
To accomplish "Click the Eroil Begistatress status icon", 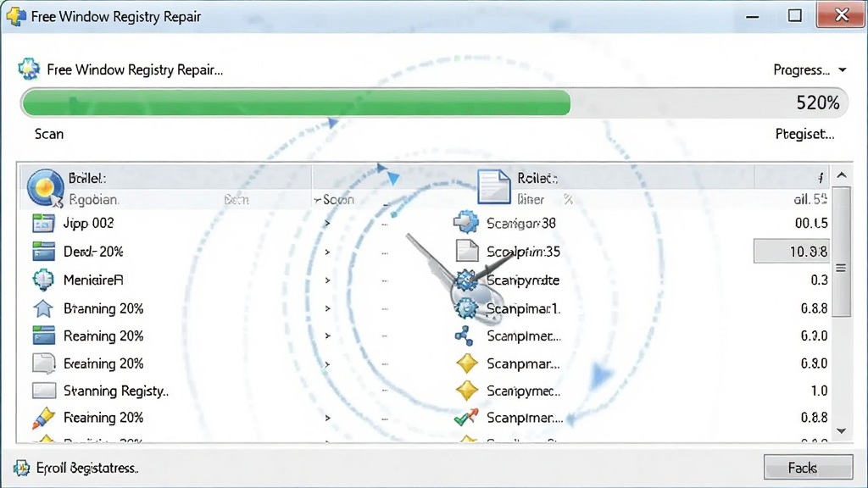I will (x=21, y=468).
